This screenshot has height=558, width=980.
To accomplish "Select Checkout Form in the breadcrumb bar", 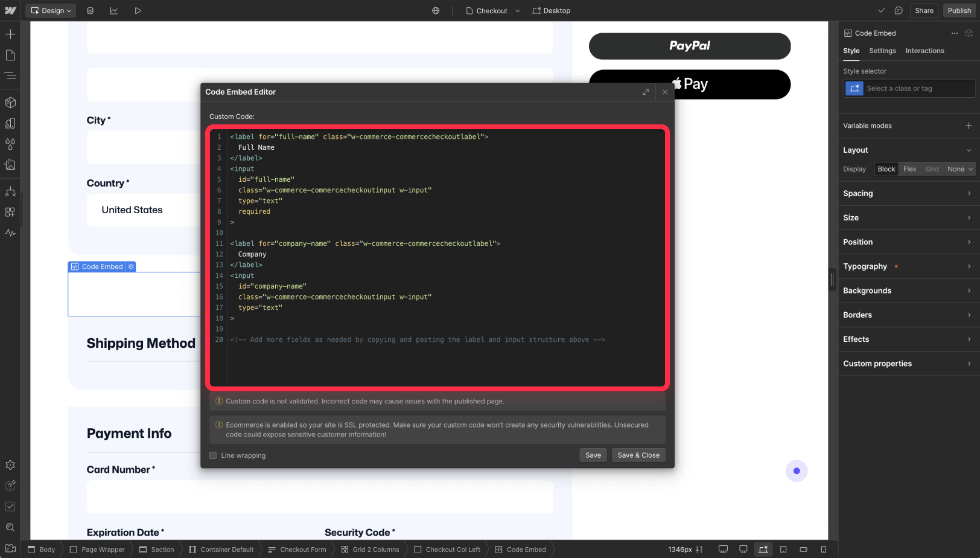I will [297, 550].
